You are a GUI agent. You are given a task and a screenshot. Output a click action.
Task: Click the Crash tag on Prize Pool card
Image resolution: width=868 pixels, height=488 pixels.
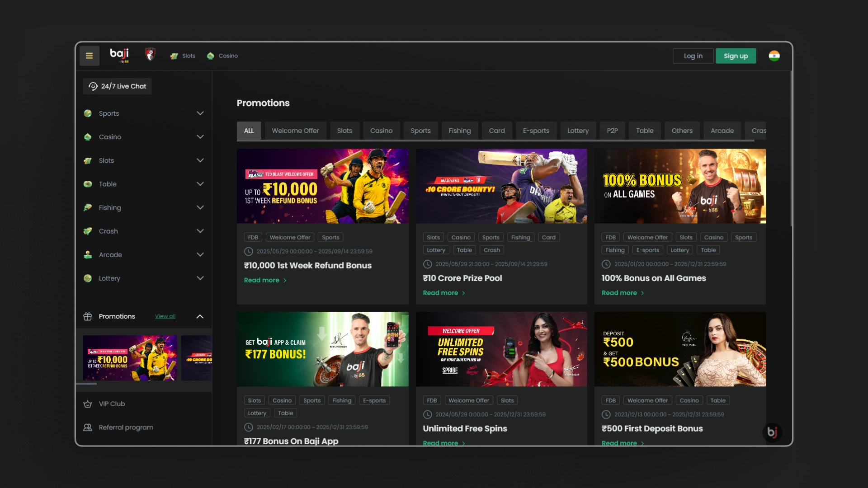[491, 250]
